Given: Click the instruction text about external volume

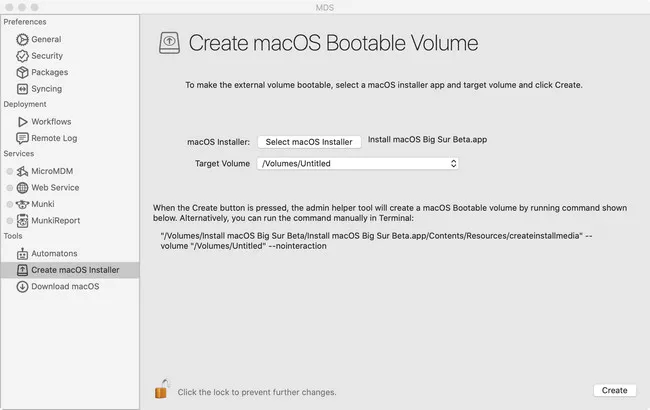Looking at the screenshot, I should point(384,85).
